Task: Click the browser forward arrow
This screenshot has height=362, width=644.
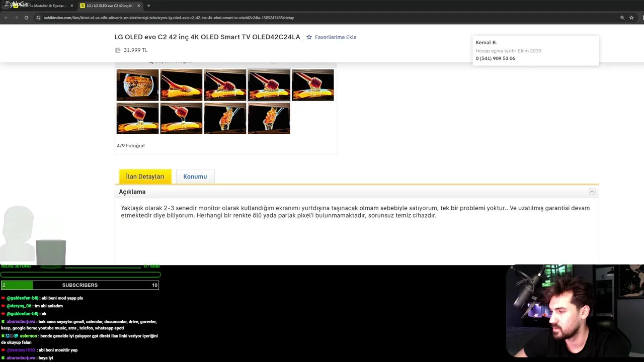Action: [x=16, y=18]
